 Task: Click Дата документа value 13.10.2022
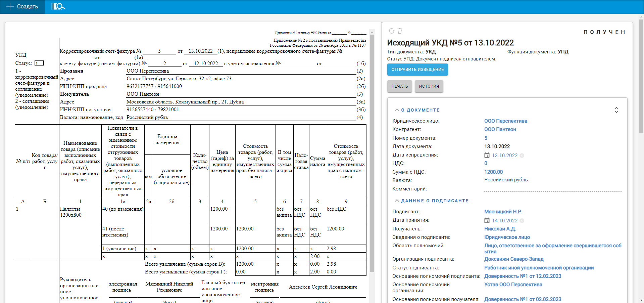click(x=497, y=146)
